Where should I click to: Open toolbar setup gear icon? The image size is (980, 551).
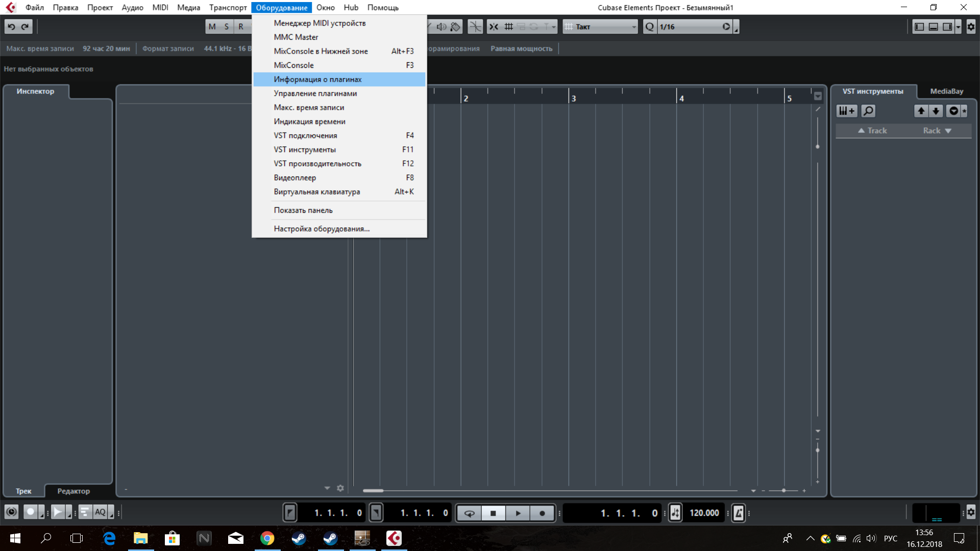(971, 27)
